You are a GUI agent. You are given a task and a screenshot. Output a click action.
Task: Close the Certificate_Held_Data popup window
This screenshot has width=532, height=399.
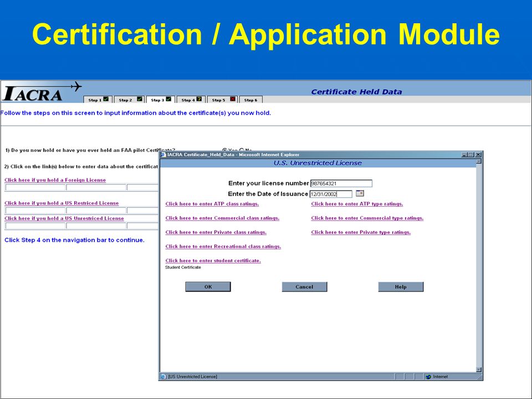tap(478, 155)
